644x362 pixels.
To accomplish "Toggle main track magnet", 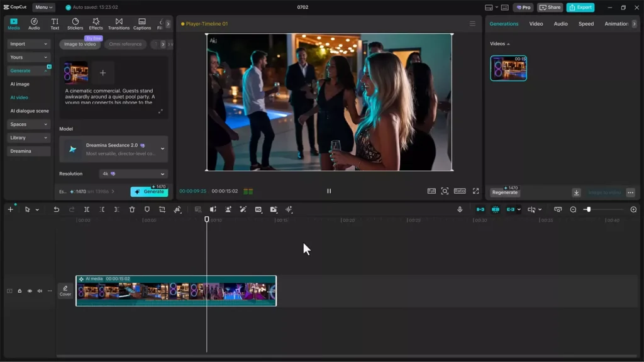I will [x=480, y=209].
